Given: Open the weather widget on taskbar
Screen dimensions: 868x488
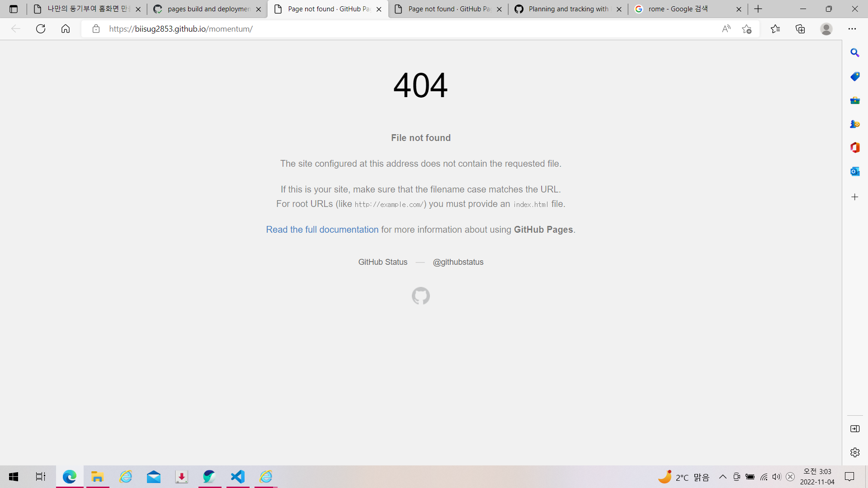Looking at the screenshot, I should click(684, 477).
